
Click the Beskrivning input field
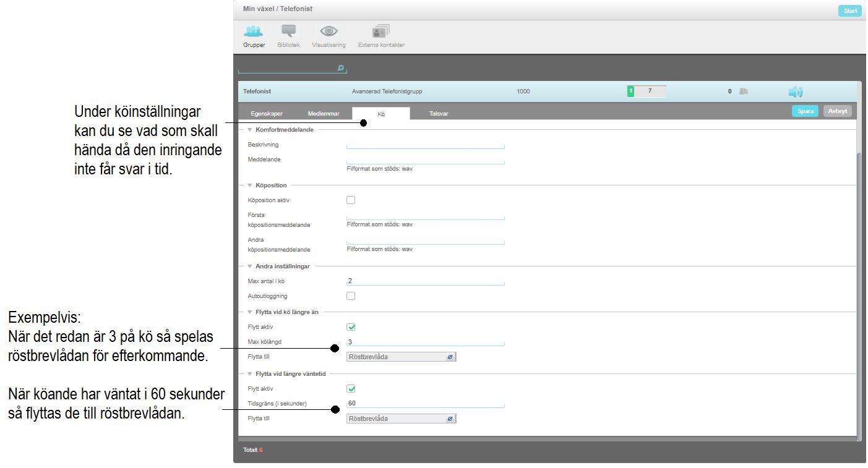click(426, 145)
